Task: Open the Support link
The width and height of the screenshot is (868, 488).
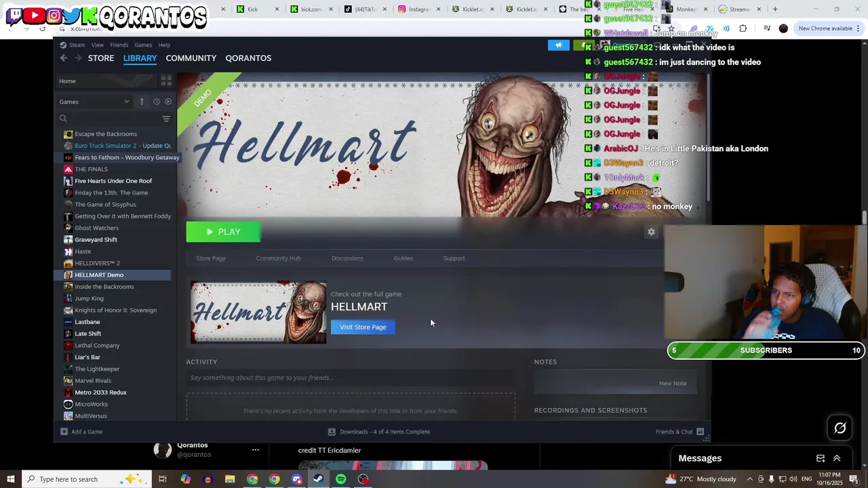Action: pos(454,258)
